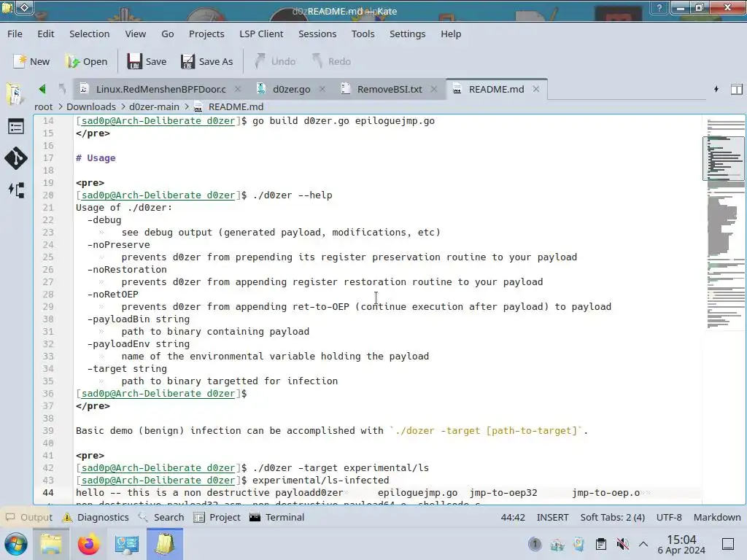
Task: Open the Go menu
Action: tap(167, 34)
